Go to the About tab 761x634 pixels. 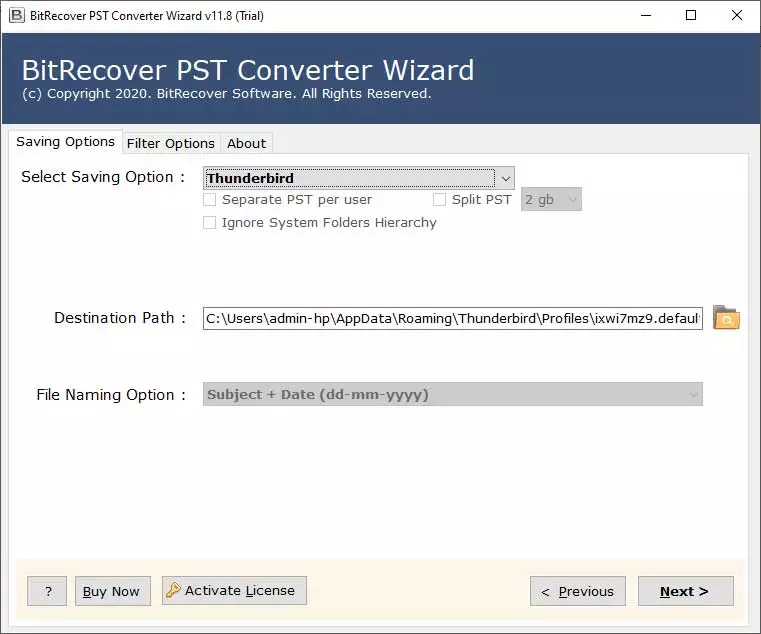pyautogui.click(x=247, y=144)
